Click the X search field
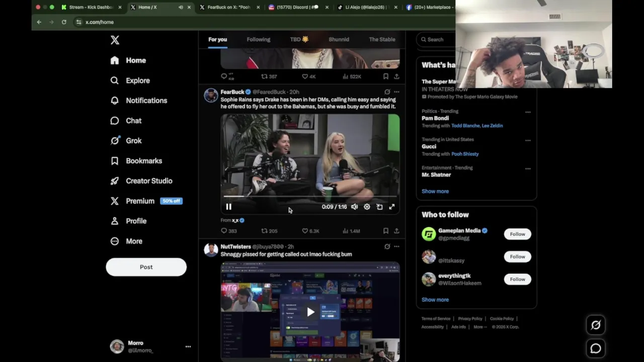Image resolution: width=644 pixels, height=362 pixels. point(436,39)
